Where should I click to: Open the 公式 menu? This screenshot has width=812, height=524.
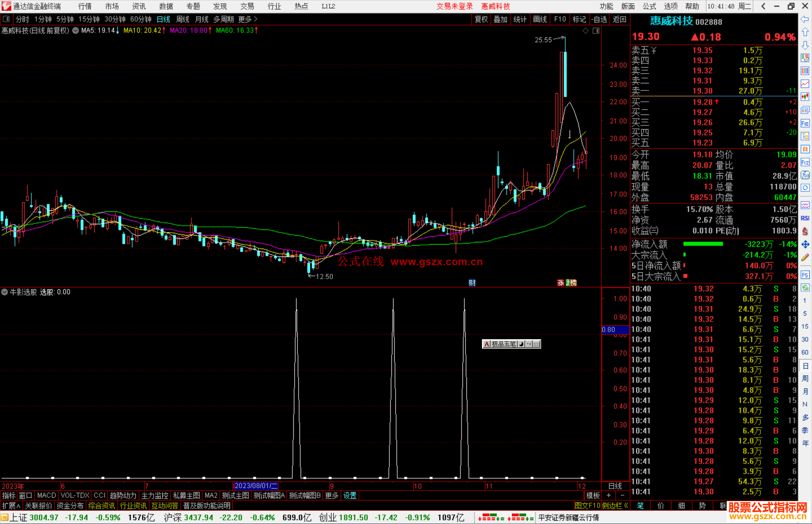[x=649, y=6]
